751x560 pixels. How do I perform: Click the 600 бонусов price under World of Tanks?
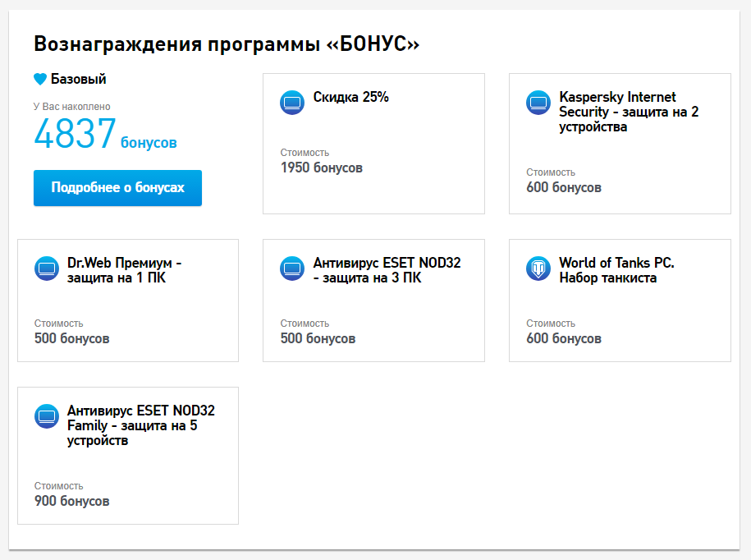[x=564, y=338]
